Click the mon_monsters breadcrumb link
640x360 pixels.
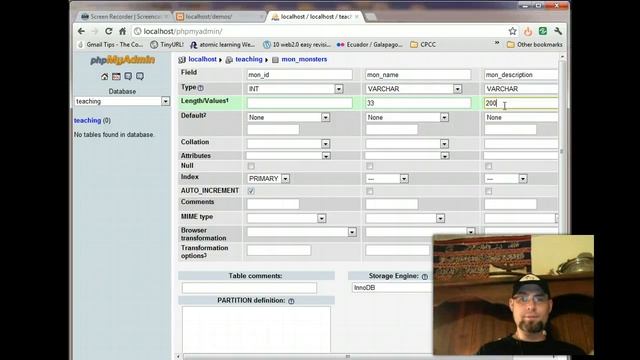[304, 59]
